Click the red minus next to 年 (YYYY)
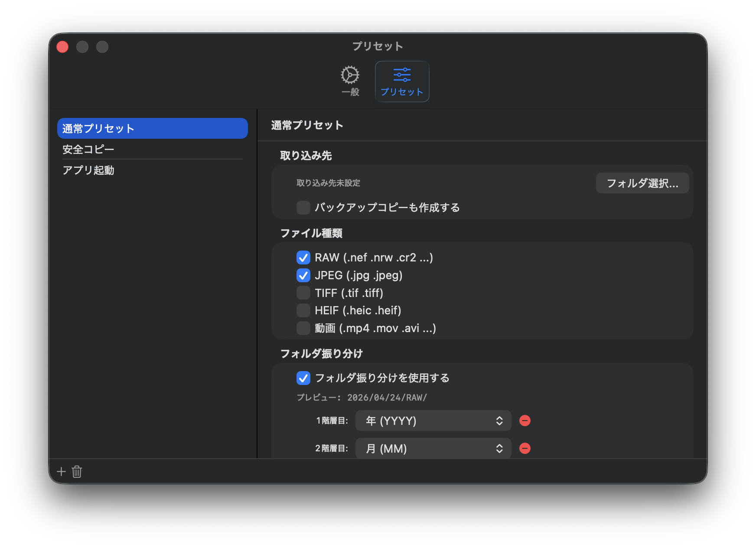The width and height of the screenshot is (756, 548). (x=525, y=421)
